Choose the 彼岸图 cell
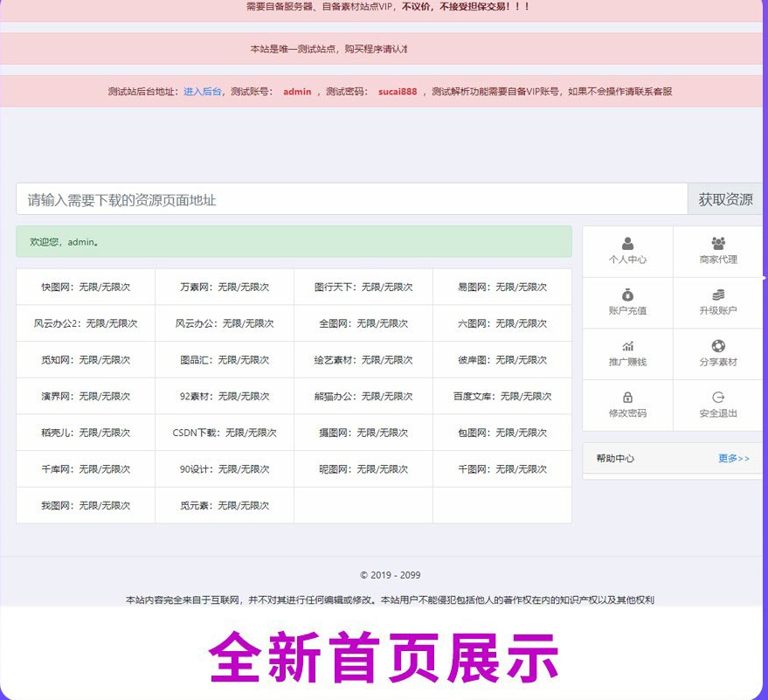 coord(502,360)
